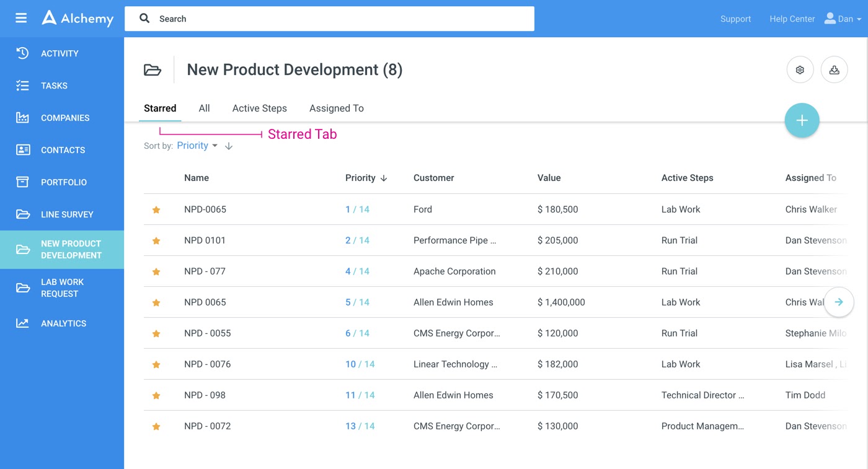
Task: Click the Value column header
Action: 549,178
